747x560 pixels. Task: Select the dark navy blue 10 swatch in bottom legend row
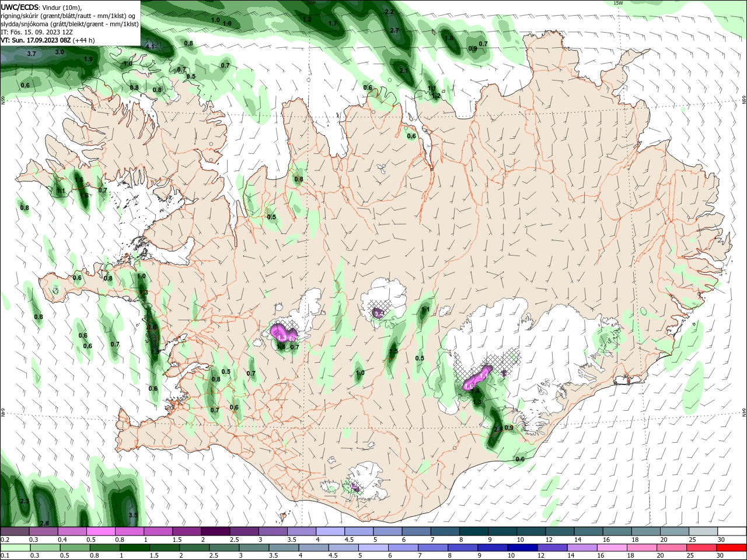click(522, 548)
